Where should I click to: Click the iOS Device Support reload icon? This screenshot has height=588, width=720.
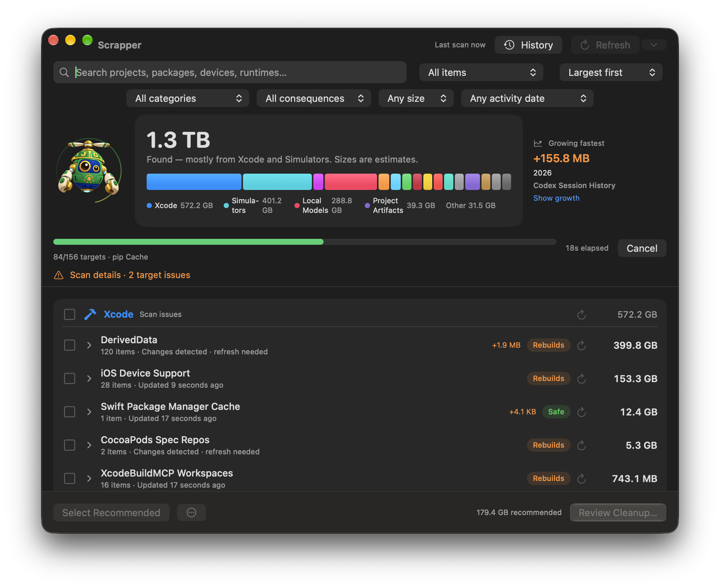pos(581,378)
